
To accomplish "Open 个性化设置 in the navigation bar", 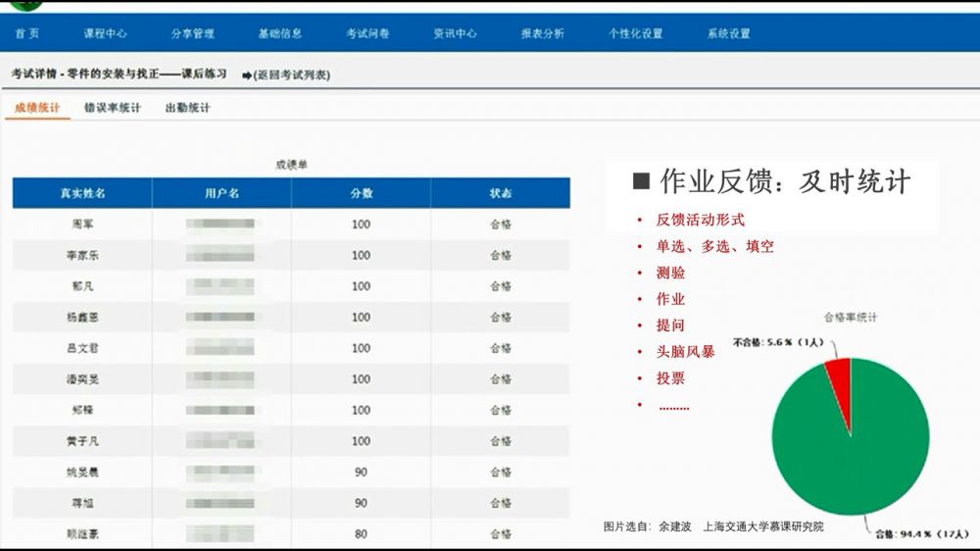I will coord(635,33).
